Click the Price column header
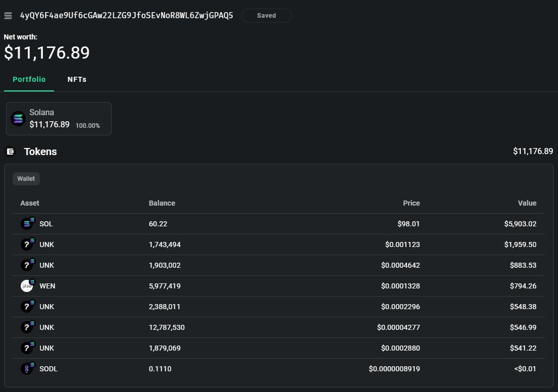The height and width of the screenshot is (392, 558). click(x=412, y=203)
